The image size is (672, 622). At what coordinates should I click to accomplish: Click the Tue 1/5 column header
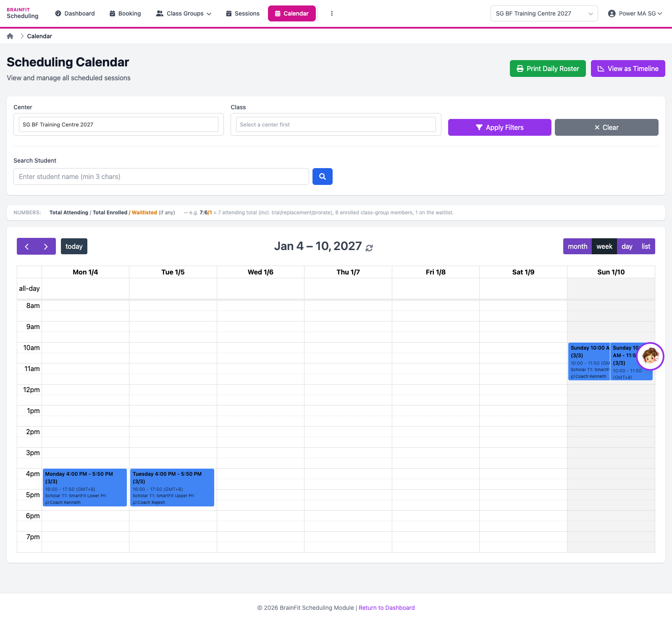click(x=173, y=272)
